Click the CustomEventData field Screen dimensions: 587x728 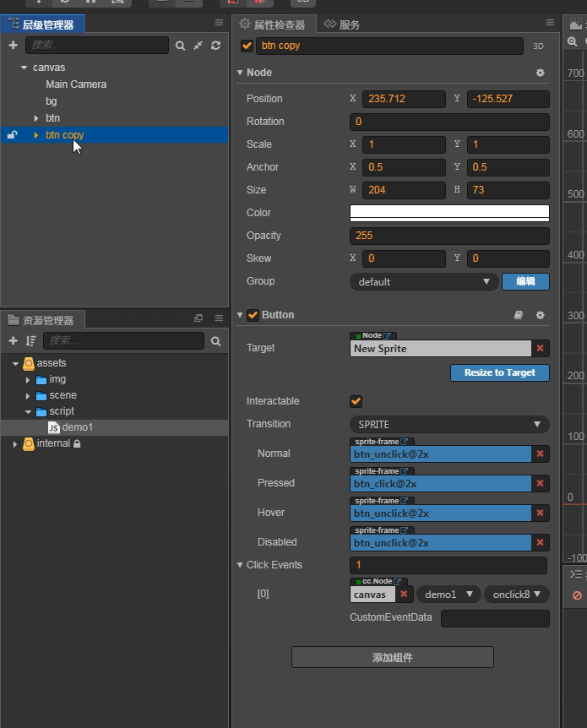495,618
